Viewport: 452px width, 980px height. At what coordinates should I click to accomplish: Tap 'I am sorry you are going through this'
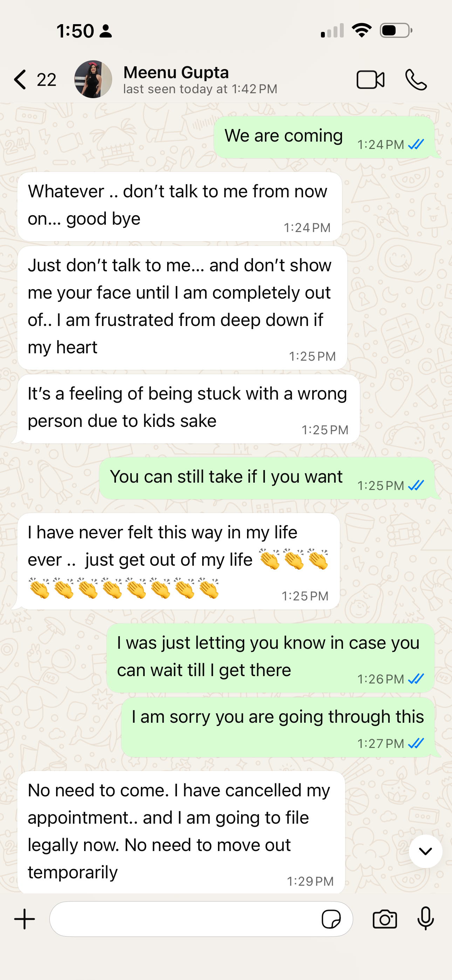tap(278, 727)
